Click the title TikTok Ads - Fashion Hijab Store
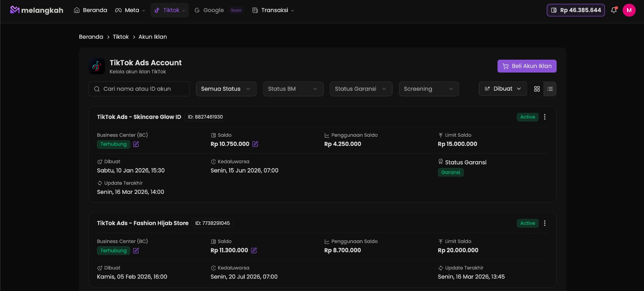Screen dimensions: 644x291 tap(142, 223)
